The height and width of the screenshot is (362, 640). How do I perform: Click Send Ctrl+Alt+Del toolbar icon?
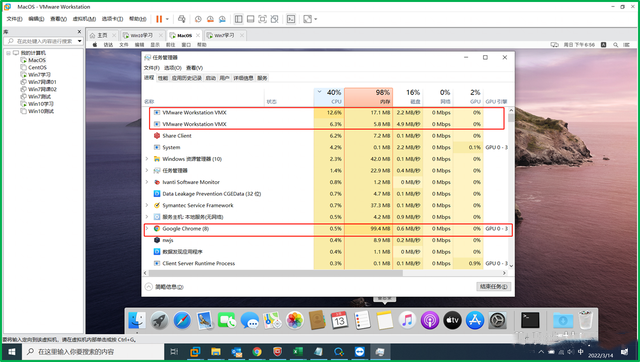click(182, 19)
